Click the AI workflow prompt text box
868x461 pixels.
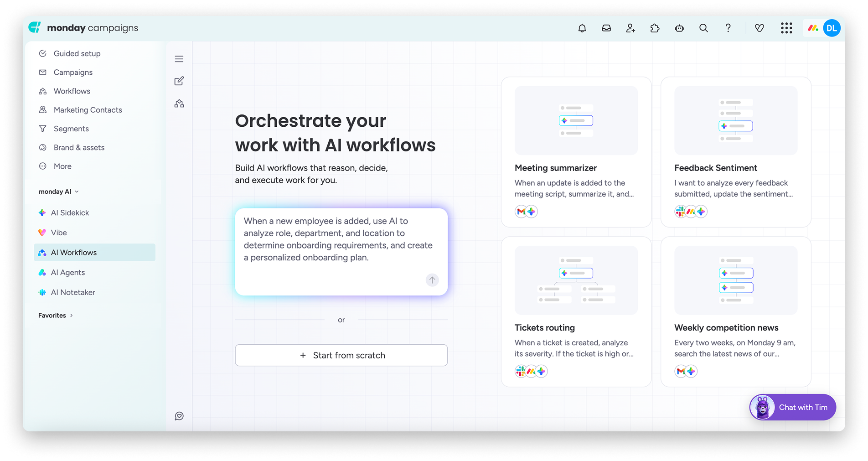pyautogui.click(x=341, y=252)
